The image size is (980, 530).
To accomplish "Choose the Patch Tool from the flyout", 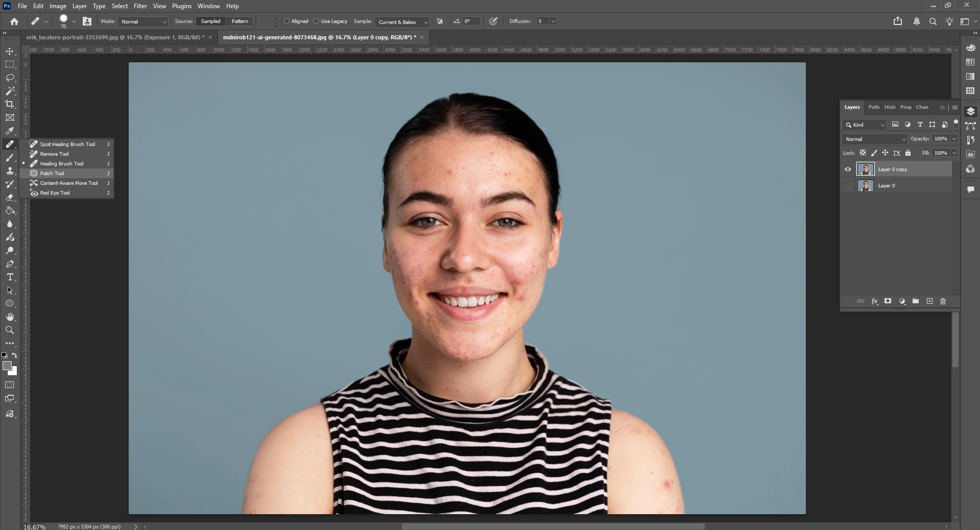I will point(52,173).
